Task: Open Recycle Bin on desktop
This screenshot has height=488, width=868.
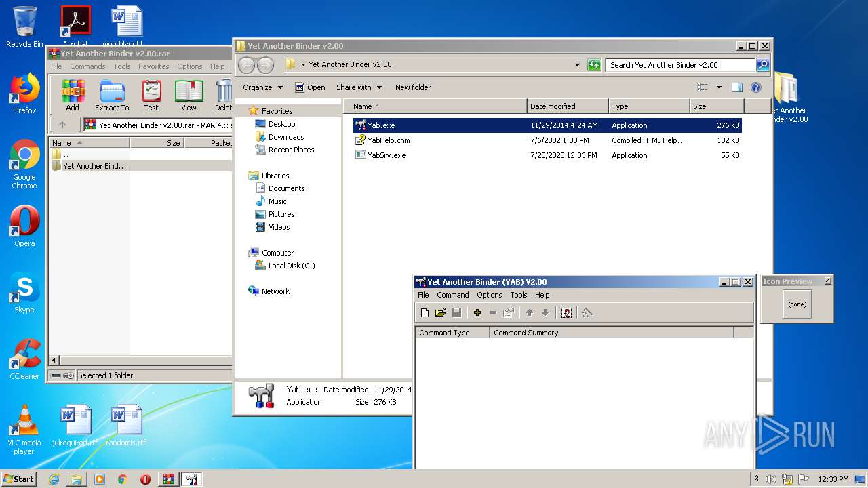Action: coord(24,27)
